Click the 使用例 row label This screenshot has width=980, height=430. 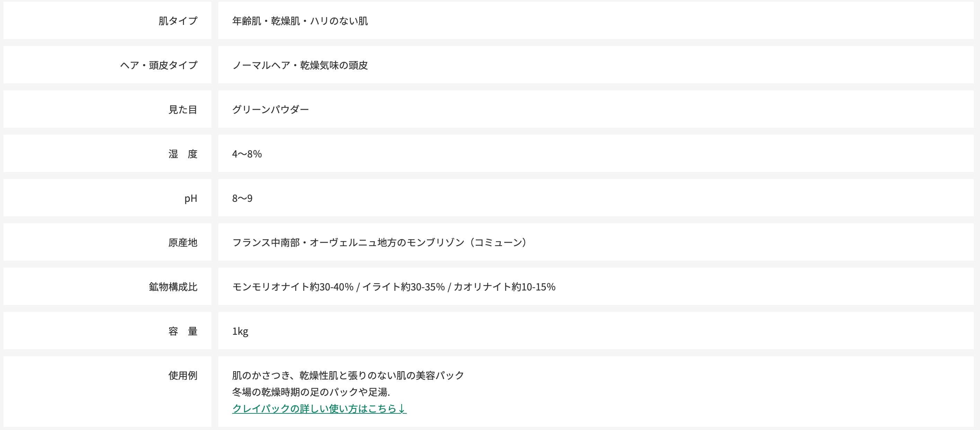pos(183,376)
